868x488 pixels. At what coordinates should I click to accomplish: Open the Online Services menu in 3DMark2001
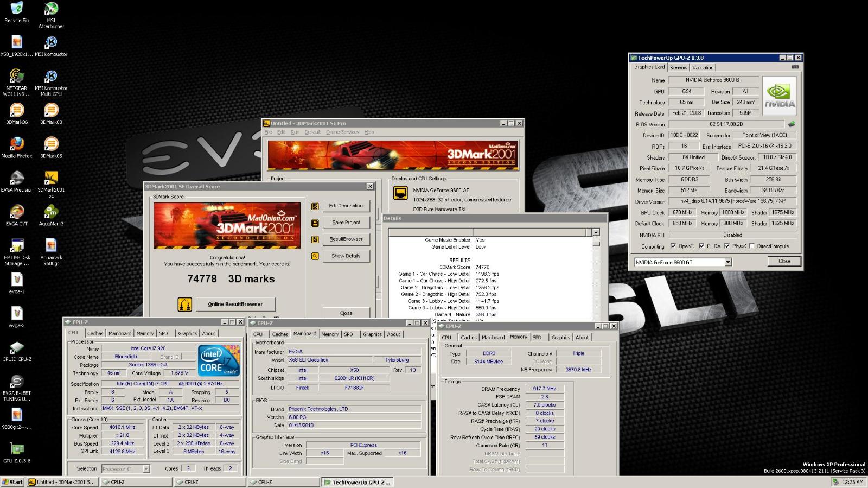(342, 132)
